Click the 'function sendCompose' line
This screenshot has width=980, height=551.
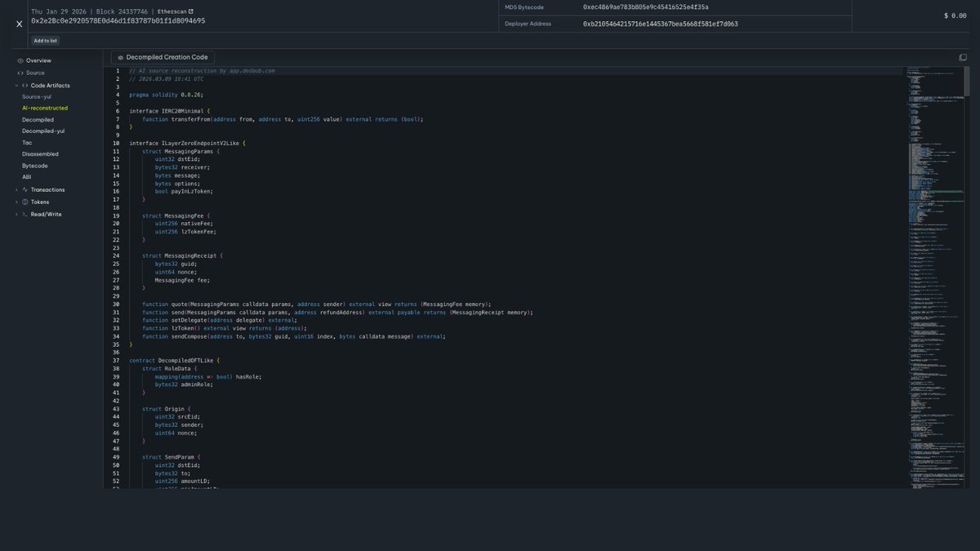(294, 336)
